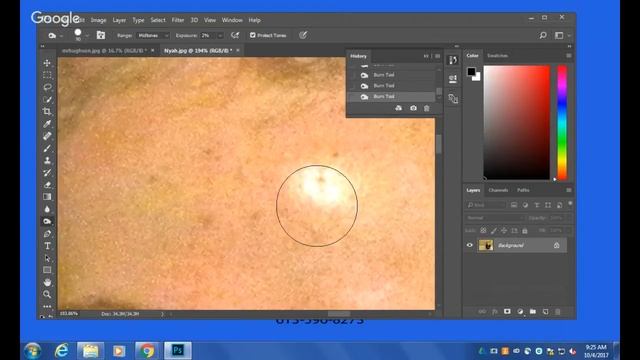Toggle pixel layer filter icon
This screenshot has width=640, height=360.
pos(514,205)
